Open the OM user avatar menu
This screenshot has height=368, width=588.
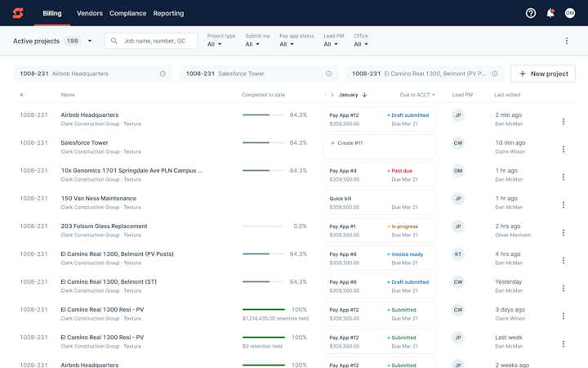(570, 13)
